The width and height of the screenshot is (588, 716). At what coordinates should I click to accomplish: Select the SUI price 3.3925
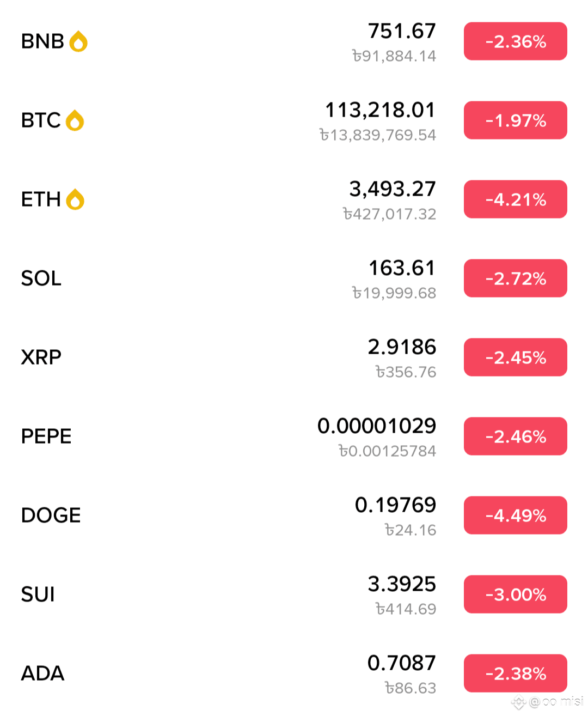[402, 584]
